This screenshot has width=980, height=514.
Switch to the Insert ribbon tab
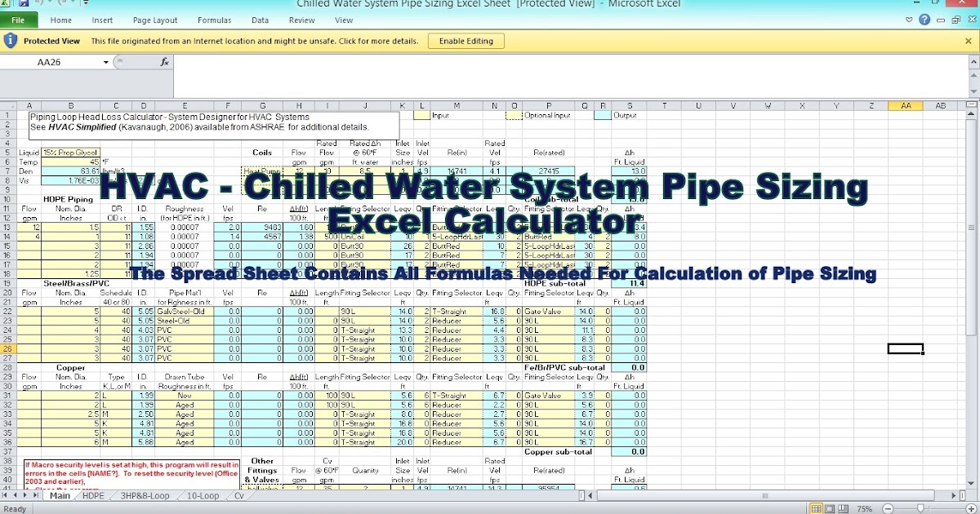[x=103, y=20]
